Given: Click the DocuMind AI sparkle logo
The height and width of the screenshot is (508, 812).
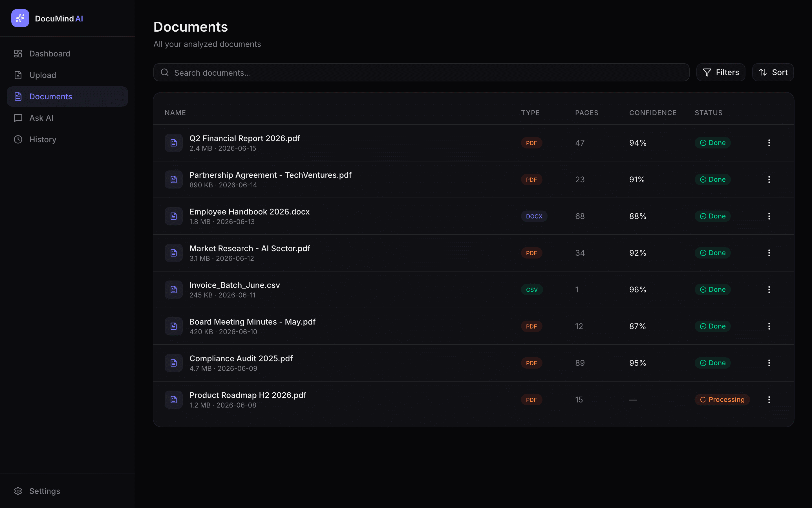Looking at the screenshot, I should (20, 18).
